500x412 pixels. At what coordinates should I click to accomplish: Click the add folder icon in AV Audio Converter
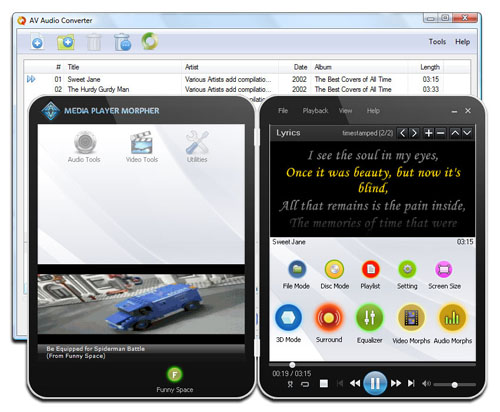pos(66,42)
